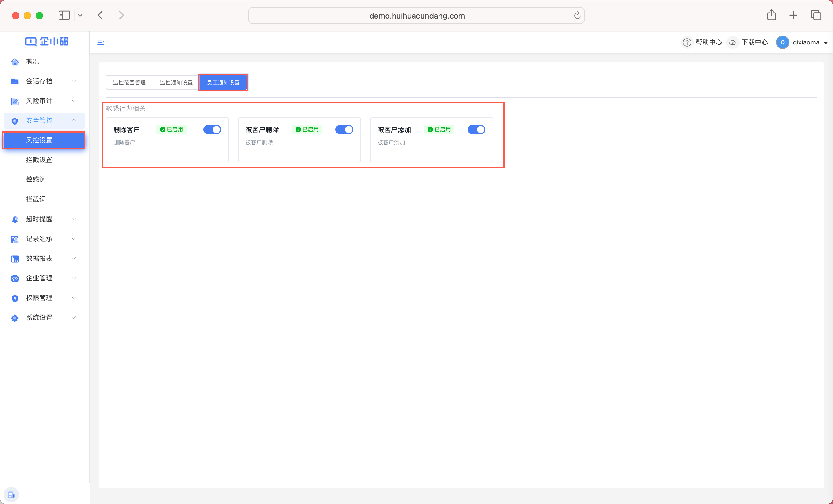Screen dimensions: 833x504
Task: Expand the 超时提醒 submenu chevron
Action: click(x=73, y=219)
